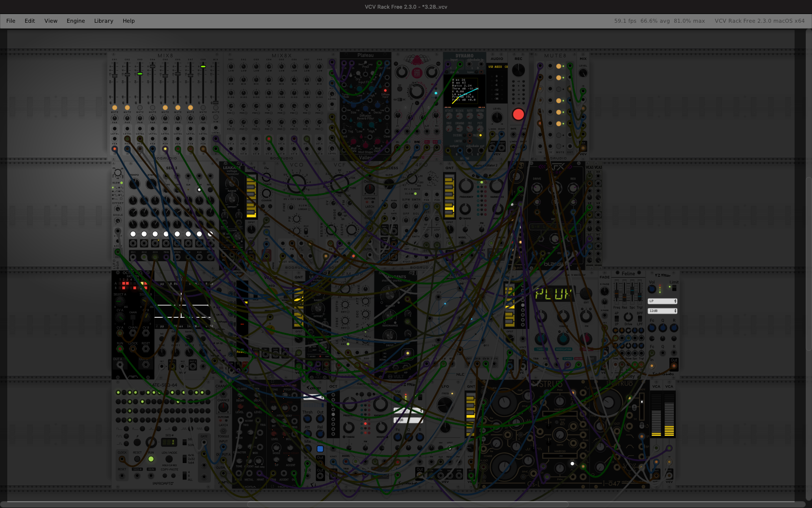Image resolution: width=812 pixels, height=508 pixels.
Task: Mute channel 3 on MIX8
Action: 140,107
